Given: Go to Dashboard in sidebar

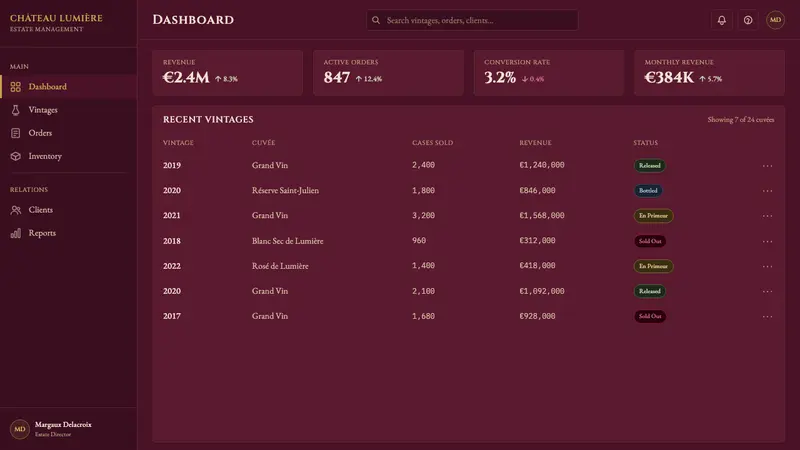Looking at the screenshot, I should [68, 87].
